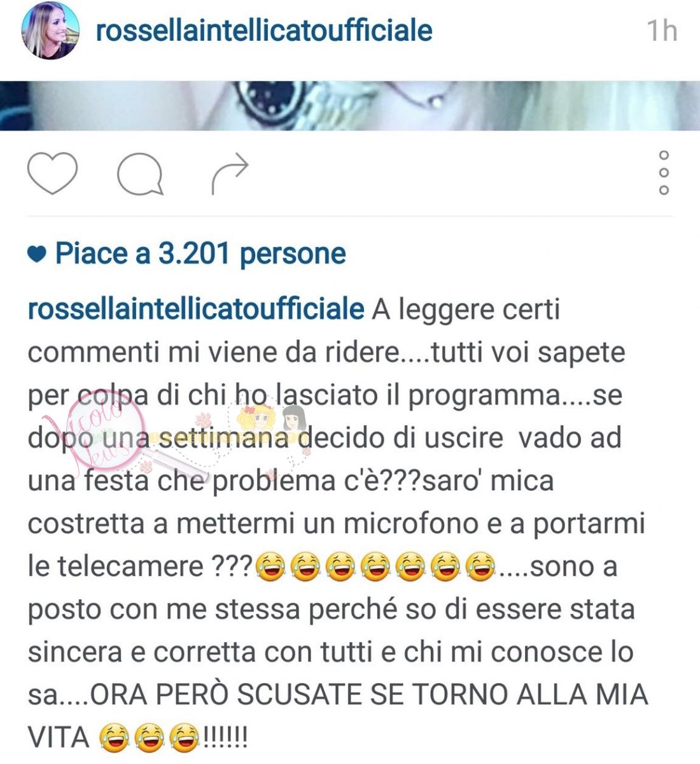Open the three-dot more options menu
700x764 pixels.
click(x=664, y=173)
